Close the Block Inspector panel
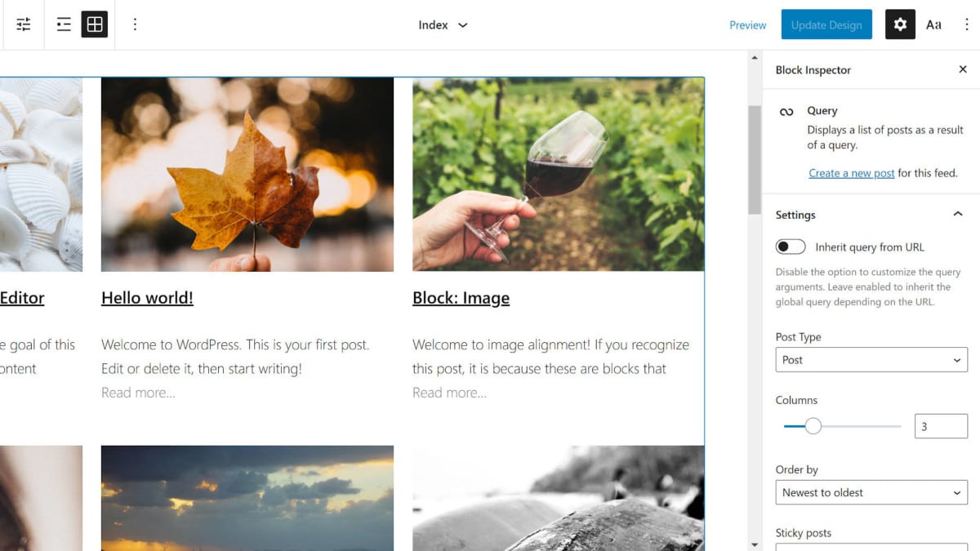The image size is (980, 551). pyautogui.click(x=963, y=69)
